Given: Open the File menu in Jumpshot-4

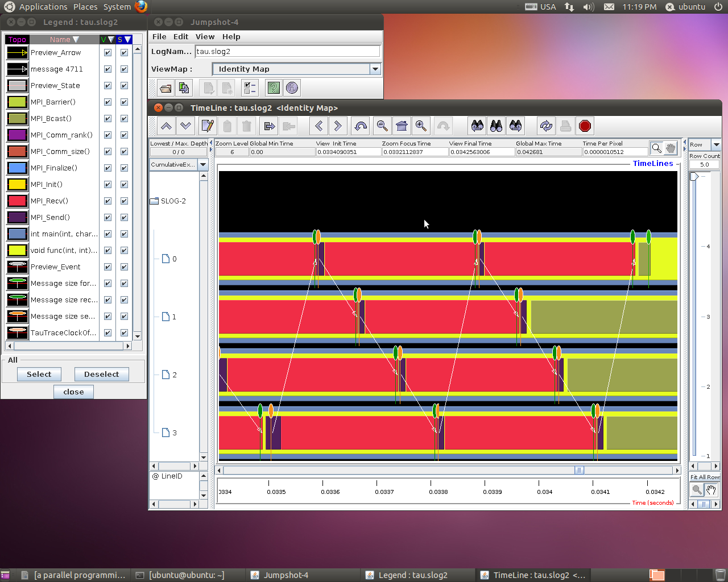Looking at the screenshot, I should coord(159,36).
